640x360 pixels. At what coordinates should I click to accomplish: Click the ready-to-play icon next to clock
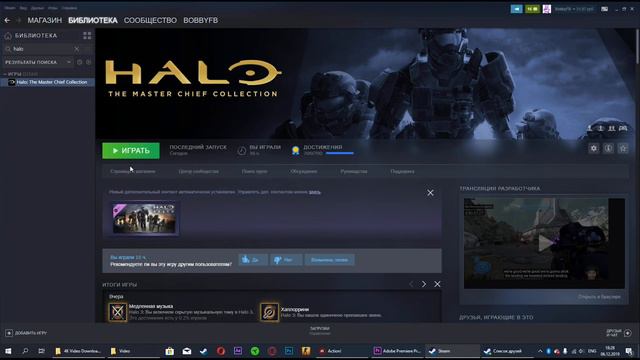[x=88, y=62]
